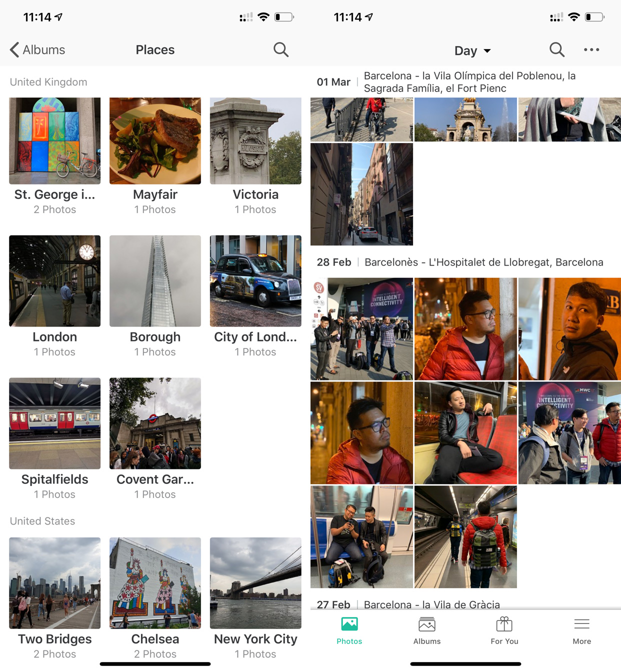Tap the More hamburger menu icon
The image size is (621, 672).
[x=581, y=624]
